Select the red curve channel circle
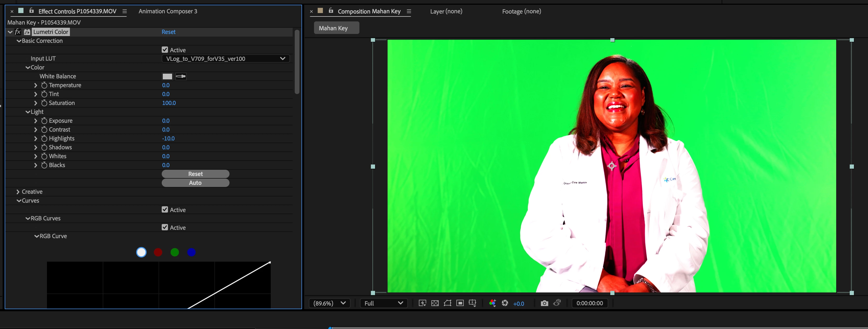 tap(158, 252)
